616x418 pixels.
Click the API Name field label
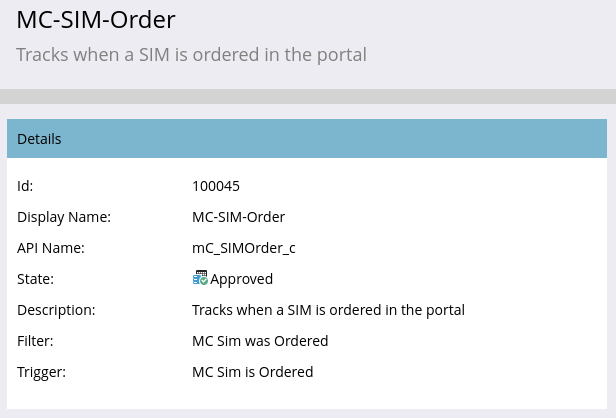tap(51, 248)
